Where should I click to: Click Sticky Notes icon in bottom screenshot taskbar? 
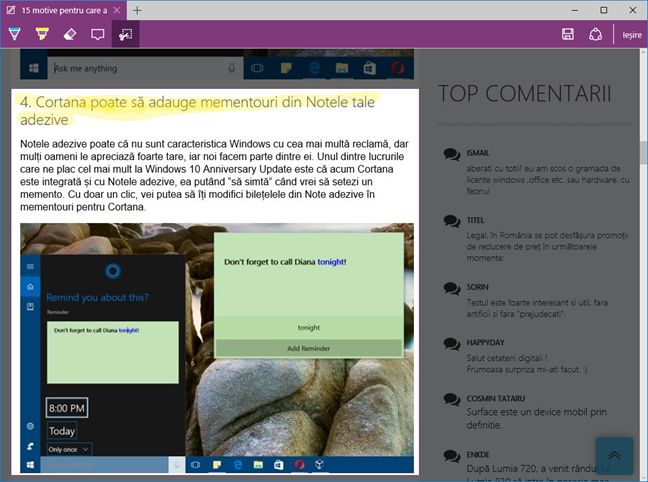click(x=217, y=465)
